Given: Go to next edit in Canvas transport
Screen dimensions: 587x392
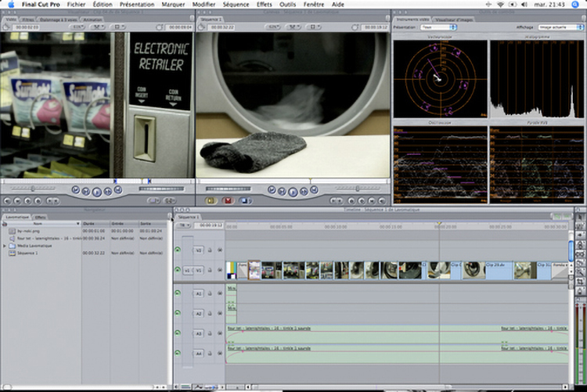Looking at the screenshot, I should (314, 190).
